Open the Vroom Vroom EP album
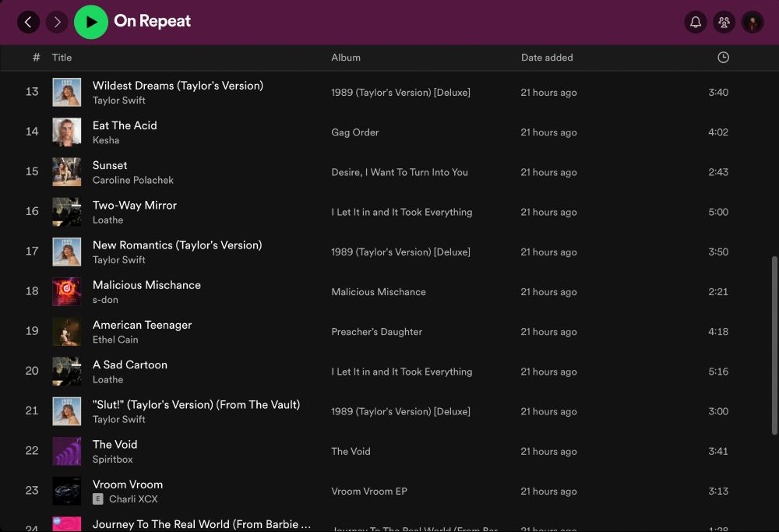 click(x=369, y=491)
